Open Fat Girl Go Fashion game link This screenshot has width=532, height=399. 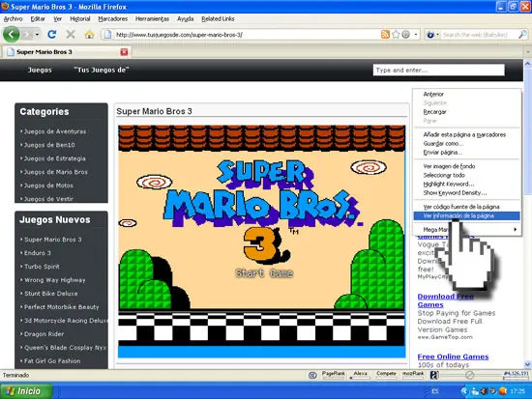click(x=52, y=361)
